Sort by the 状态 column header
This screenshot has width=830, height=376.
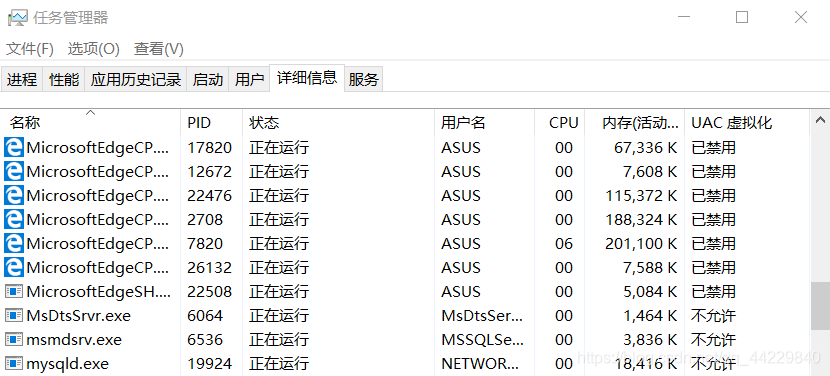[x=338, y=123]
